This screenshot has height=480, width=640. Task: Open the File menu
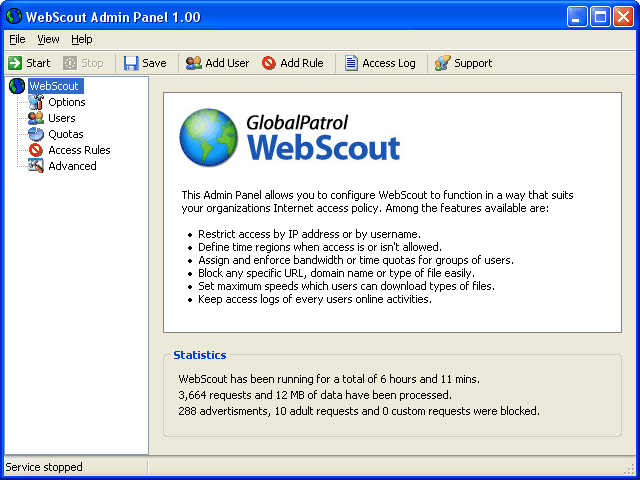17,40
